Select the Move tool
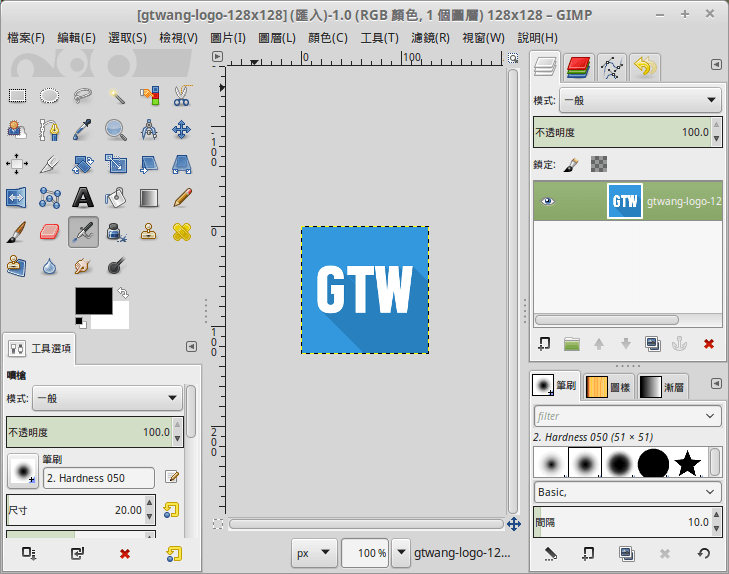 click(x=182, y=130)
